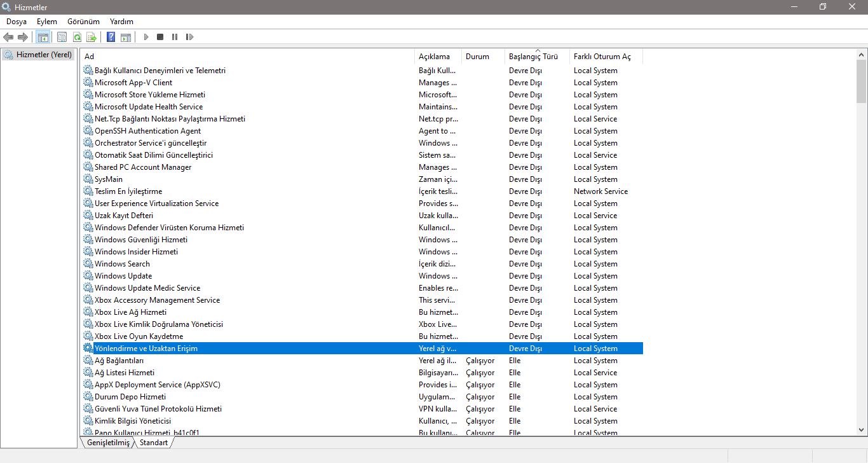Click the gear icon beside SysMain
The width and height of the screenshot is (868, 463).
pyautogui.click(x=88, y=179)
